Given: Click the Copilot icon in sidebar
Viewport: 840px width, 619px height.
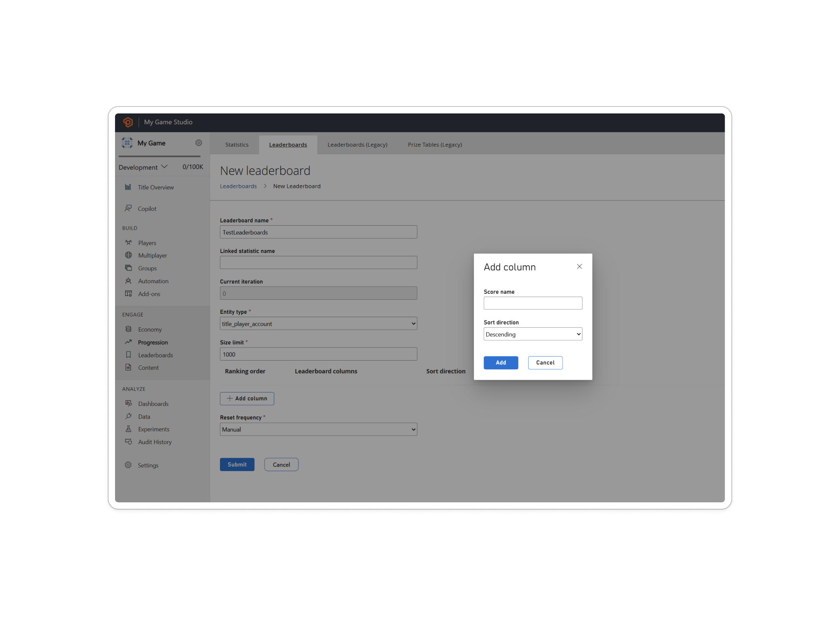Looking at the screenshot, I should pyautogui.click(x=128, y=208).
